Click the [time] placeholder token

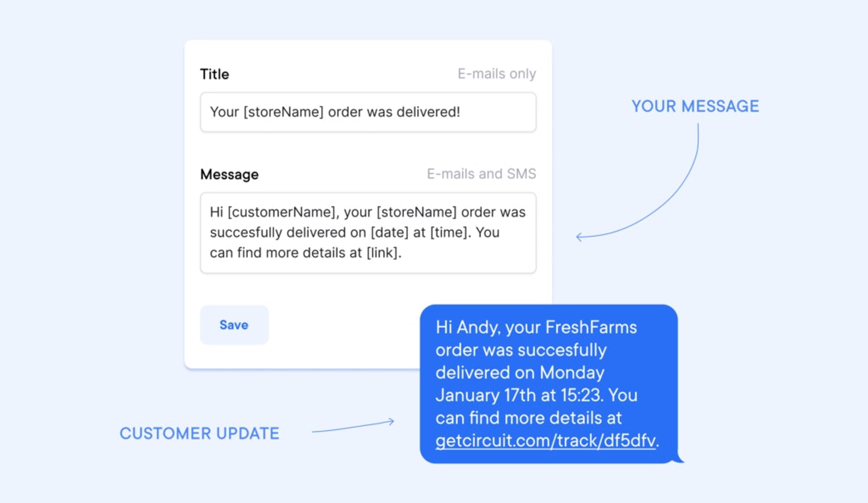(x=448, y=232)
